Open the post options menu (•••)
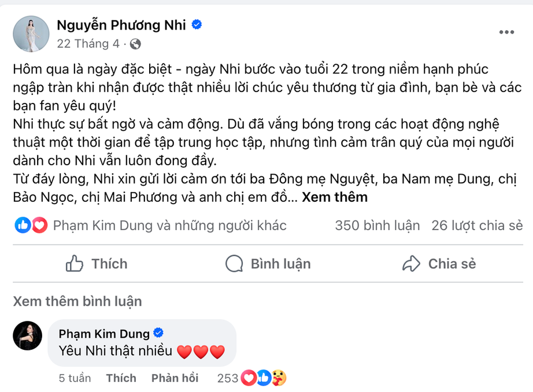This screenshot has width=533, height=392. [x=506, y=32]
